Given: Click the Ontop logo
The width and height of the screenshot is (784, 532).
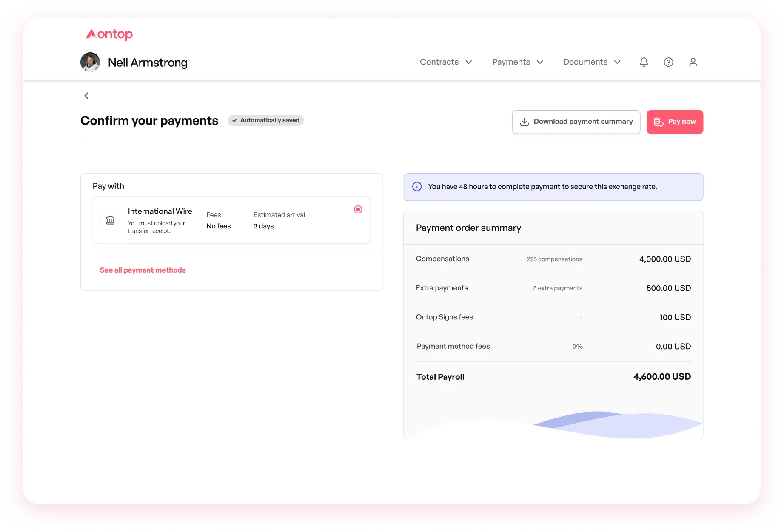Looking at the screenshot, I should click(109, 34).
